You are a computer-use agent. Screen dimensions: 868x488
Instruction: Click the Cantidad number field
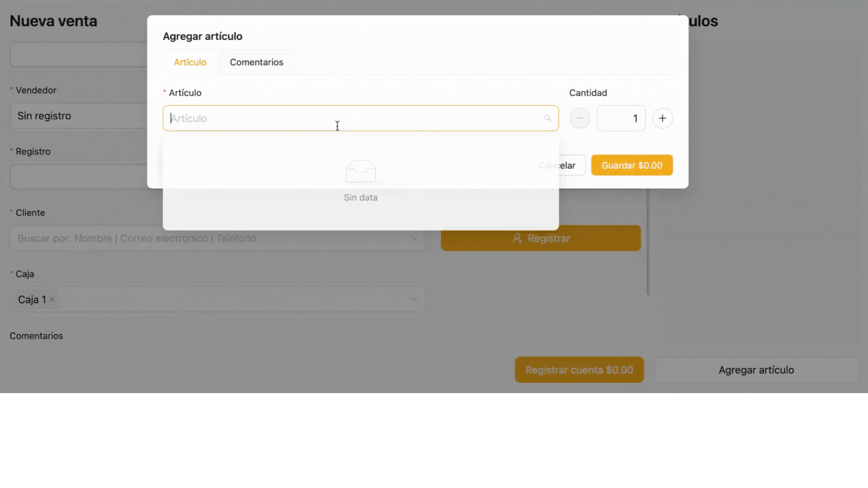621,118
